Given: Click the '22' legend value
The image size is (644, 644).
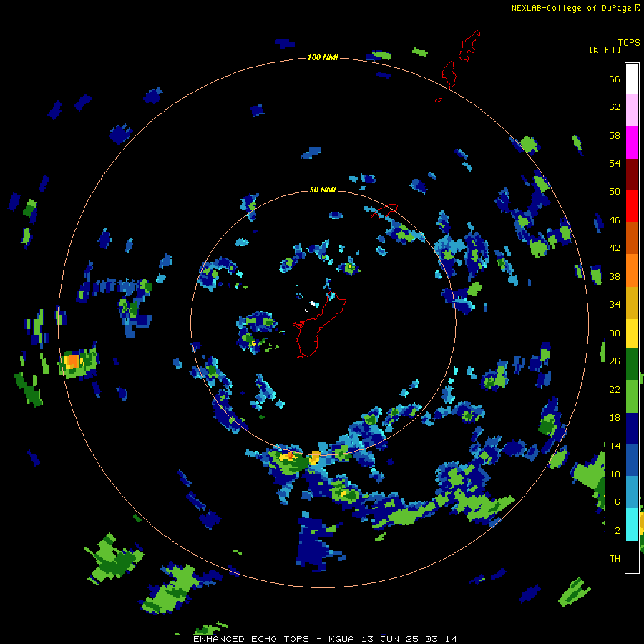Looking at the screenshot, I should coord(615,389).
